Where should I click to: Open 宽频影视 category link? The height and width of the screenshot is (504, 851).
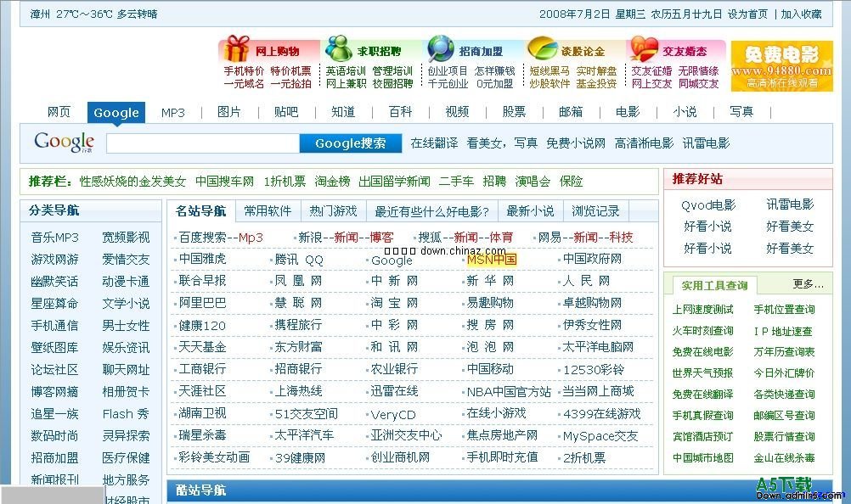pyautogui.click(x=126, y=238)
